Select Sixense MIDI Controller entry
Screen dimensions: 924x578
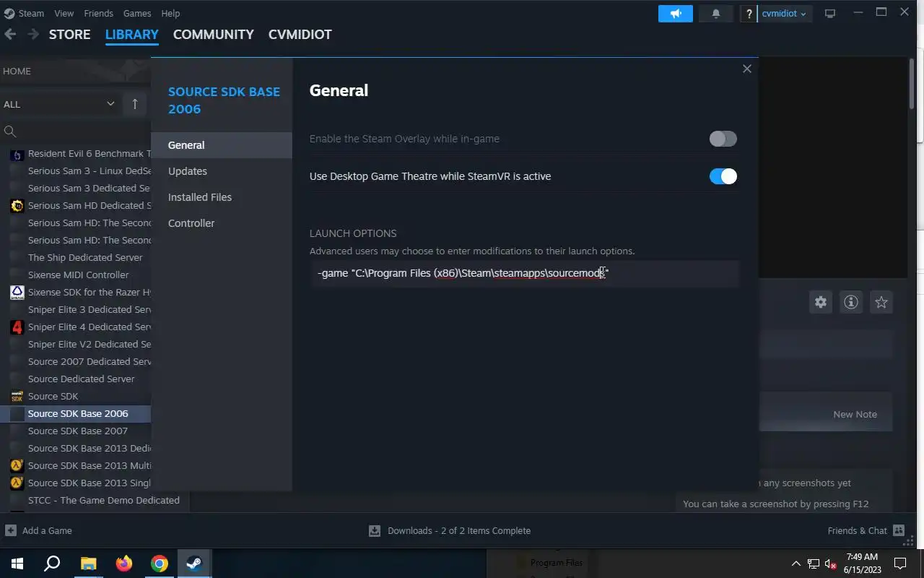coord(78,275)
